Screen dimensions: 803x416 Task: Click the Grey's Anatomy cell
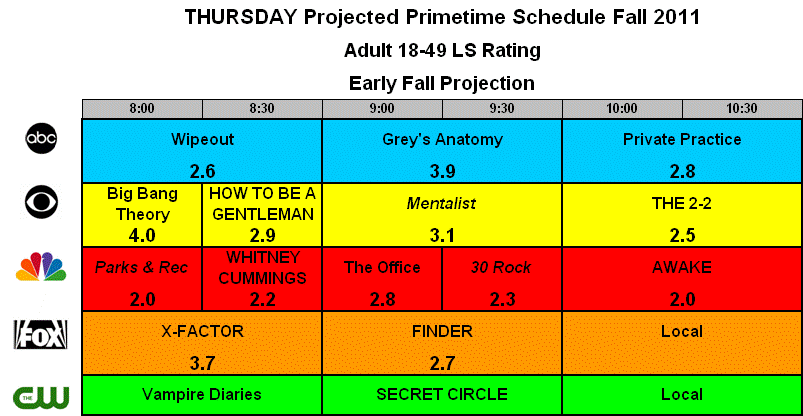[442, 152]
